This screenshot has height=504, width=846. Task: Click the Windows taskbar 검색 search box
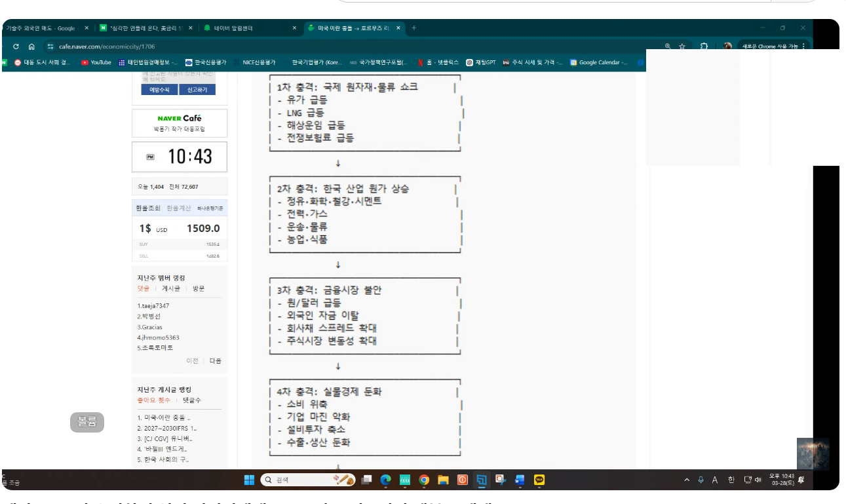[x=308, y=480]
